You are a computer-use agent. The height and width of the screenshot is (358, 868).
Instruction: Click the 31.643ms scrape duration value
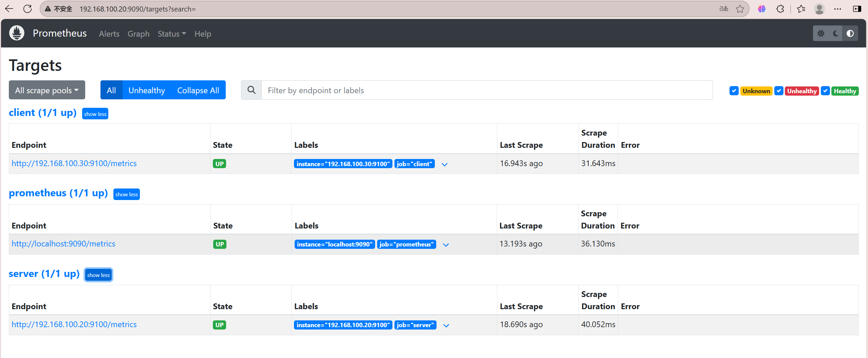pos(598,163)
